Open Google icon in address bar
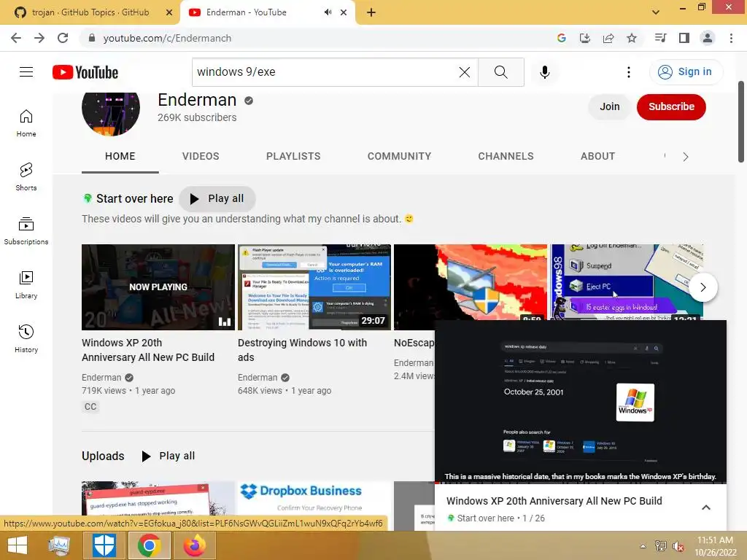This screenshot has width=747, height=560. pos(562,38)
